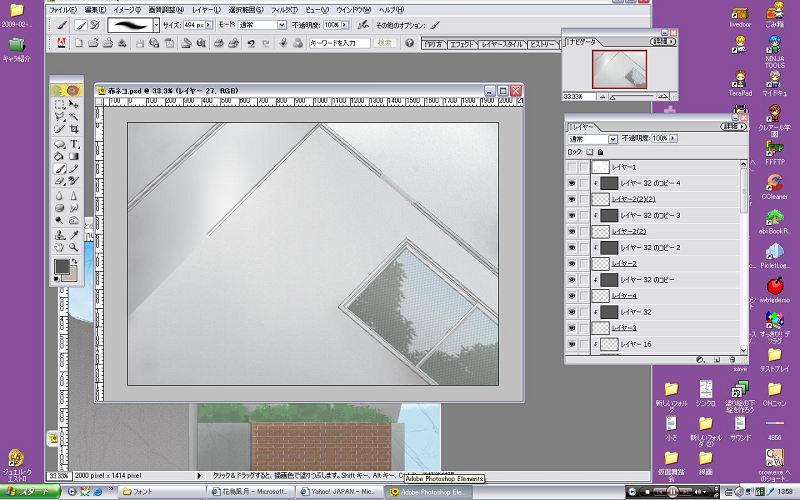Open the レイヤー(L) menu
Image resolution: width=800 pixels, height=500 pixels.
pos(206,10)
